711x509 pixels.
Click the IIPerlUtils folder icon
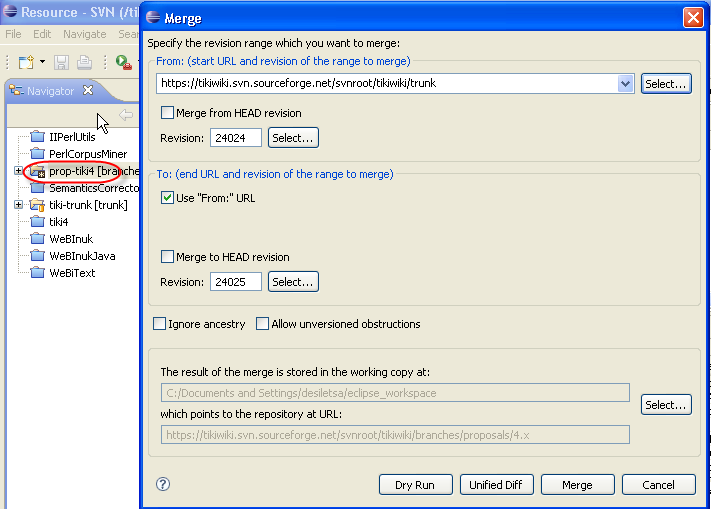point(37,136)
